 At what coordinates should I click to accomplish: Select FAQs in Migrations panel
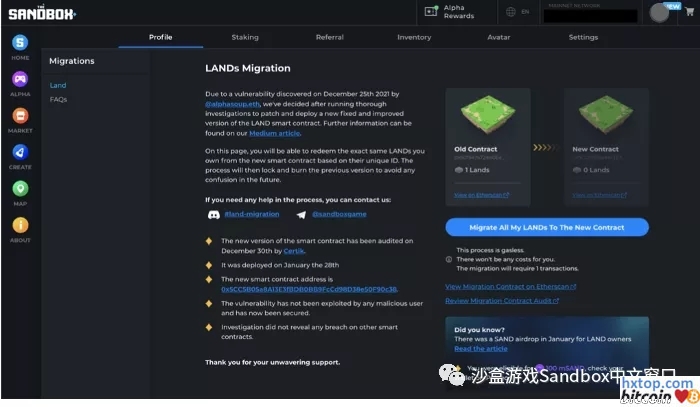59,100
